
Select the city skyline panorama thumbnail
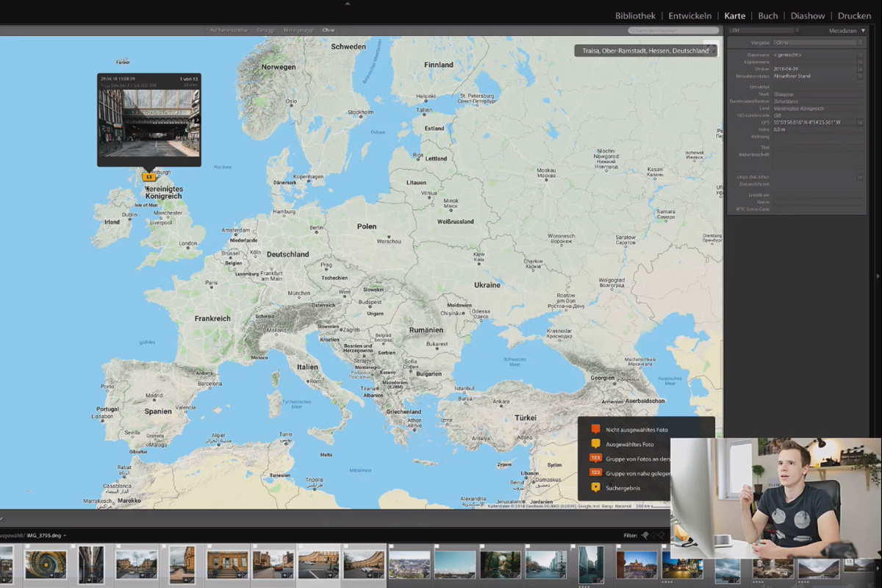click(409, 564)
